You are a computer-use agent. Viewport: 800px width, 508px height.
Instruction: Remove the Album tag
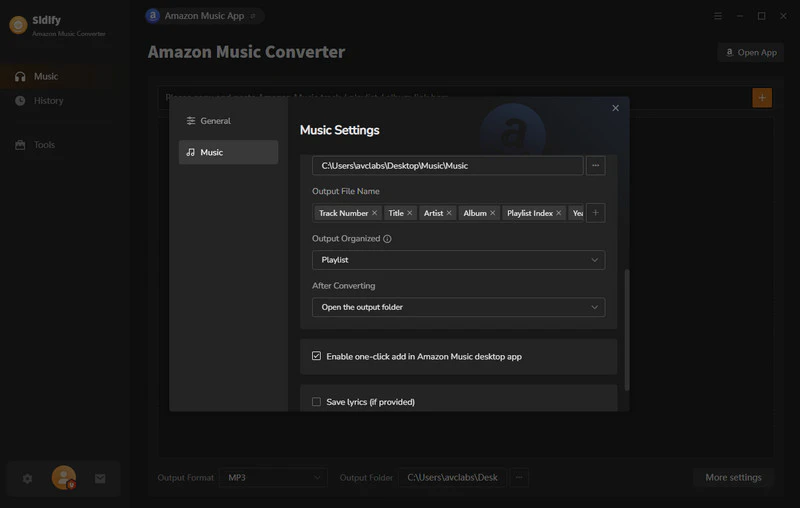click(492, 213)
